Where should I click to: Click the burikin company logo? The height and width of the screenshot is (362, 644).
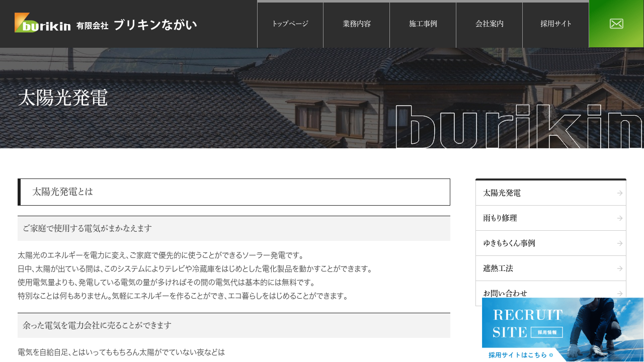(x=43, y=23)
